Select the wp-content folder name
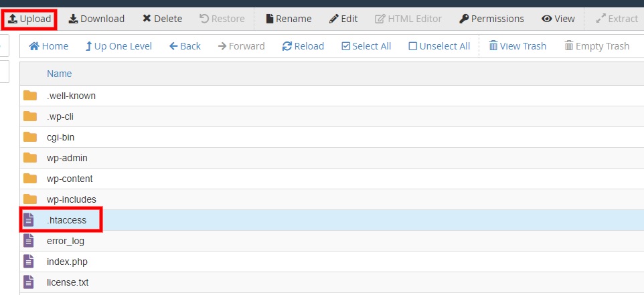This screenshot has width=644, height=295. tap(70, 179)
